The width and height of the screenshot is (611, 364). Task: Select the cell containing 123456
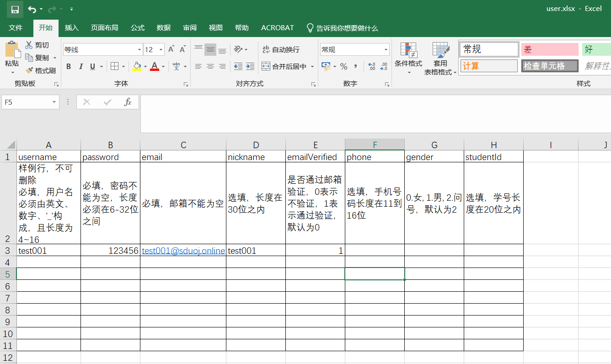(x=110, y=251)
